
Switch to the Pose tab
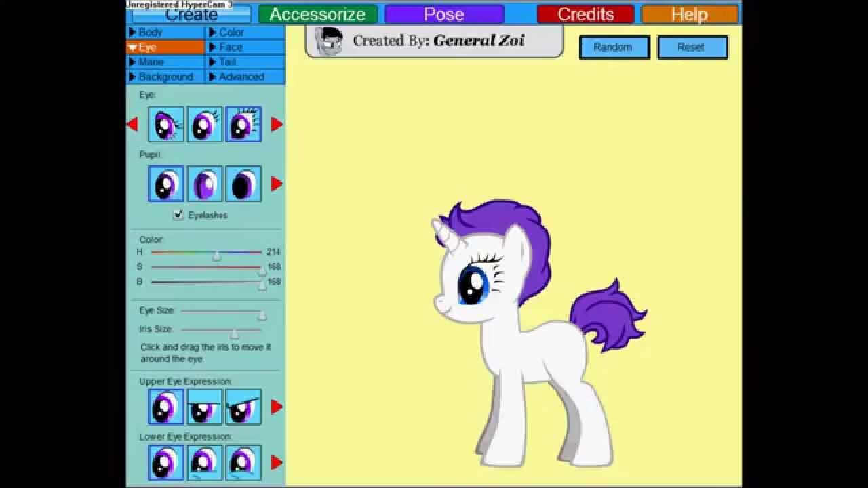click(444, 14)
